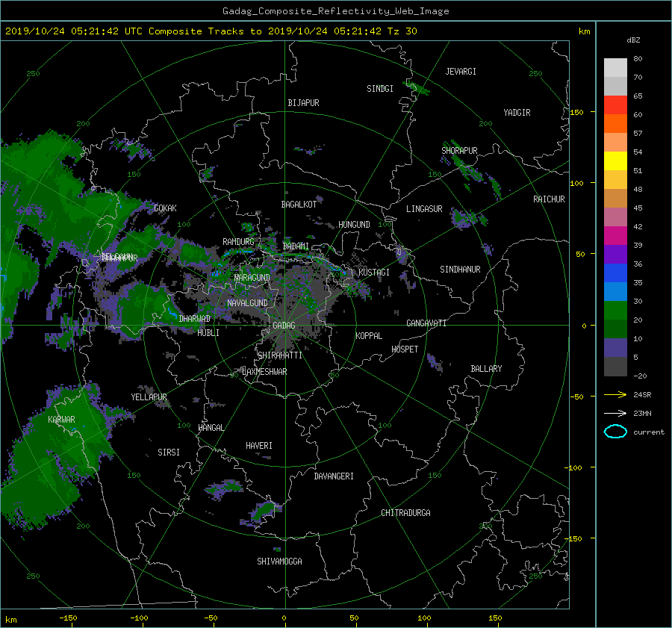Click the BALLARY city label
672x628 pixels.
tap(486, 369)
